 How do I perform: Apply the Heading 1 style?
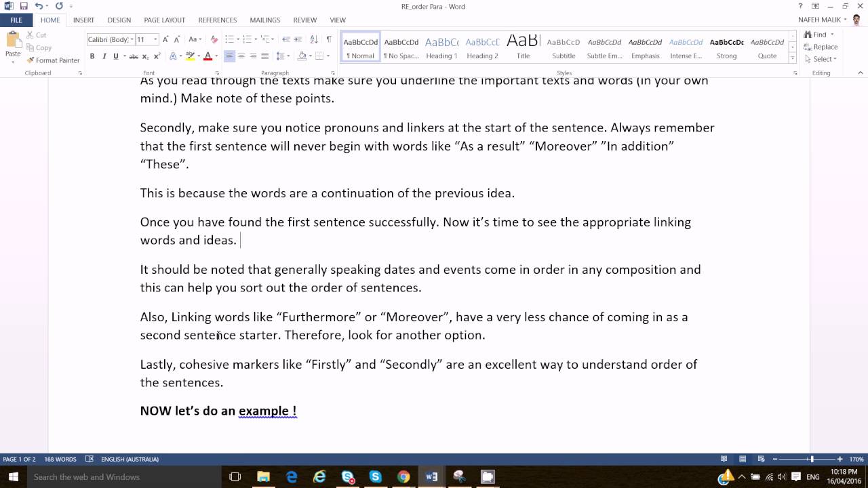pos(442,48)
